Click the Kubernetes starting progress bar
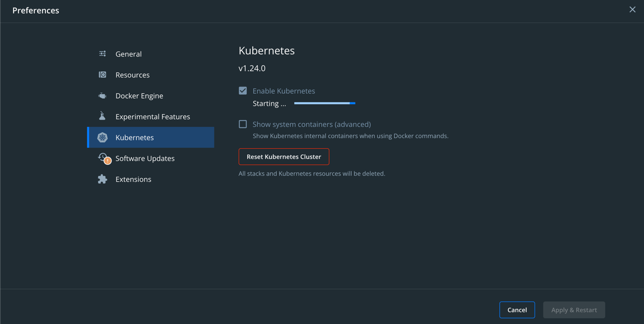644x324 pixels. [x=325, y=103]
